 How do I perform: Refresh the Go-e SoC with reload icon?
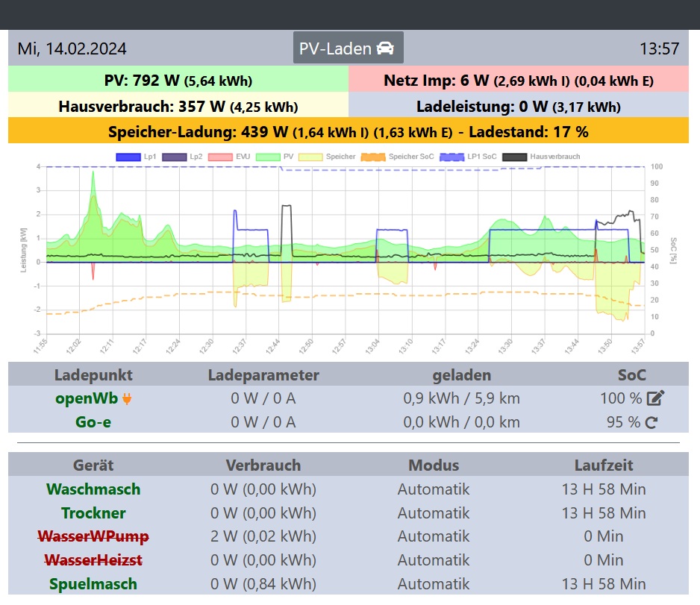pyautogui.click(x=651, y=422)
